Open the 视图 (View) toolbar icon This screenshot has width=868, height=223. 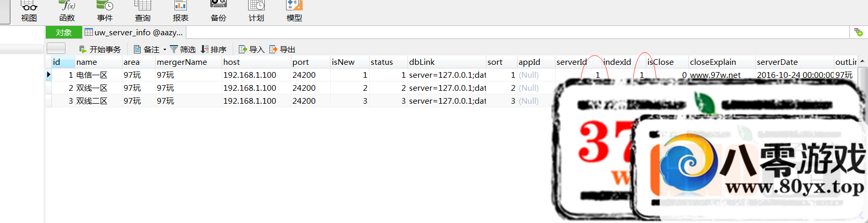pyautogui.click(x=29, y=11)
